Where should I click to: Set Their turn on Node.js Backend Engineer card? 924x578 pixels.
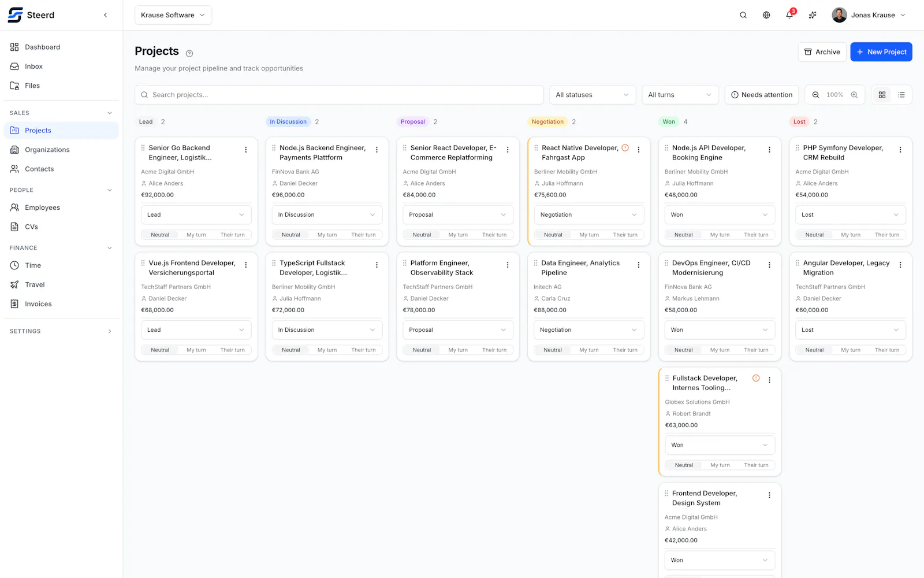click(x=363, y=235)
